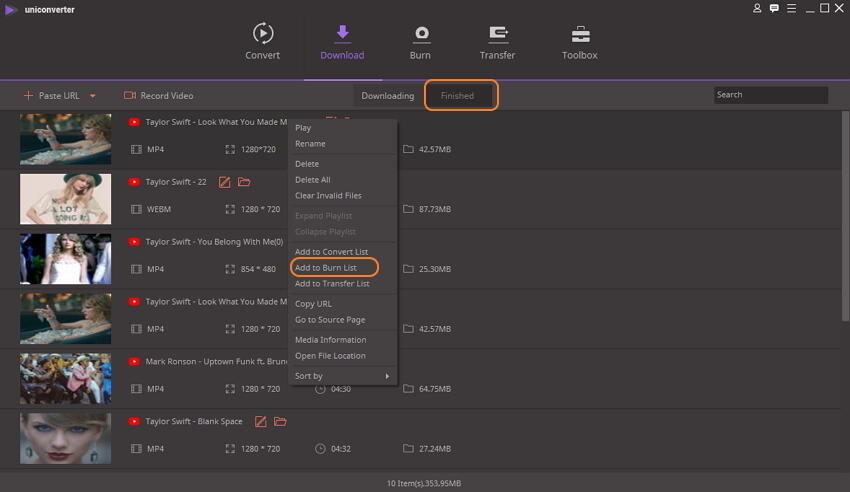Click folder size icon next to 25.30MB
This screenshot has width=850, height=492.
(x=408, y=269)
